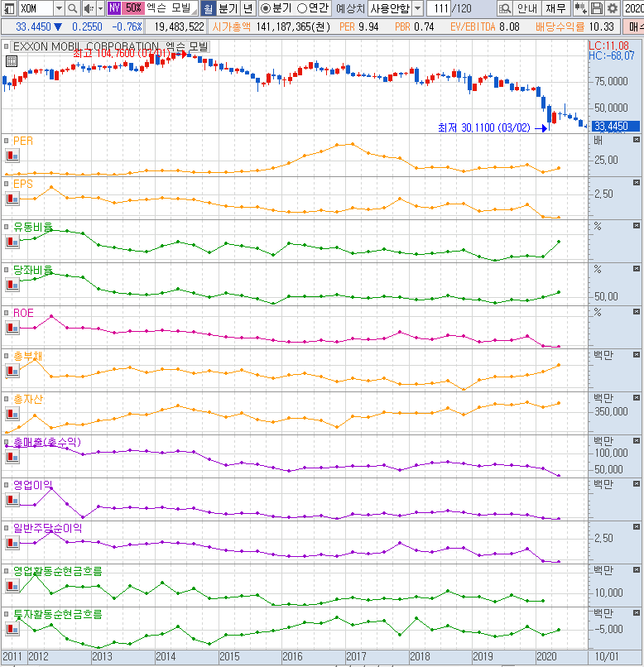Click the 시가총액 label in the info bar
The height and width of the screenshot is (667, 644).
tap(231, 26)
